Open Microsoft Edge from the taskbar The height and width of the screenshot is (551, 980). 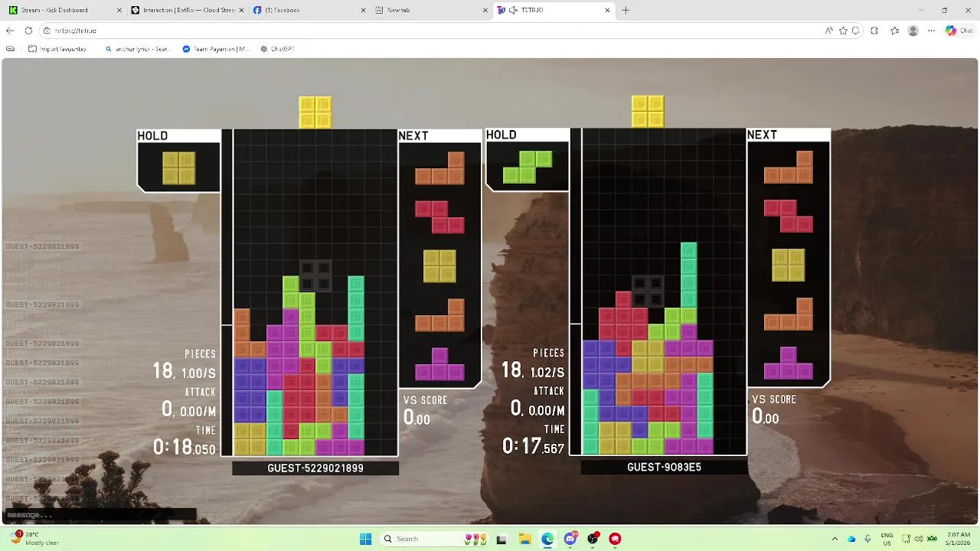coord(547,539)
